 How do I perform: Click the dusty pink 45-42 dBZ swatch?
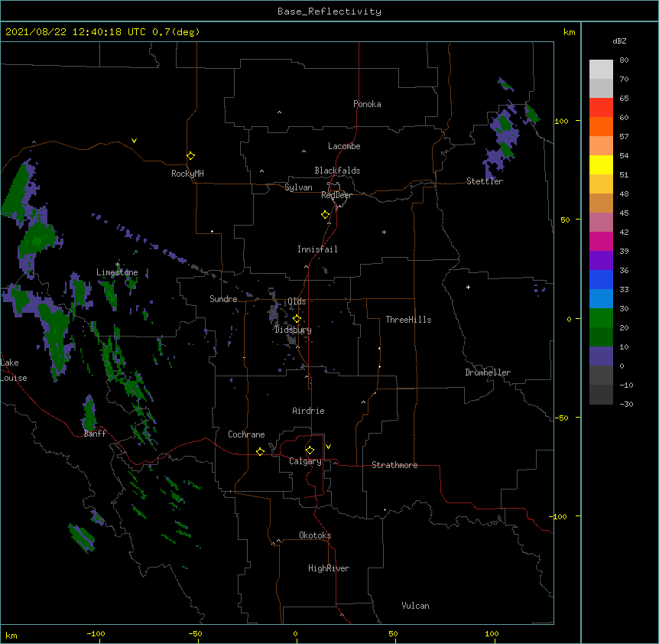(x=601, y=222)
